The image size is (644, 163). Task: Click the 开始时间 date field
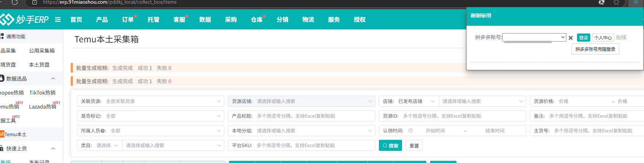[435, 131]
